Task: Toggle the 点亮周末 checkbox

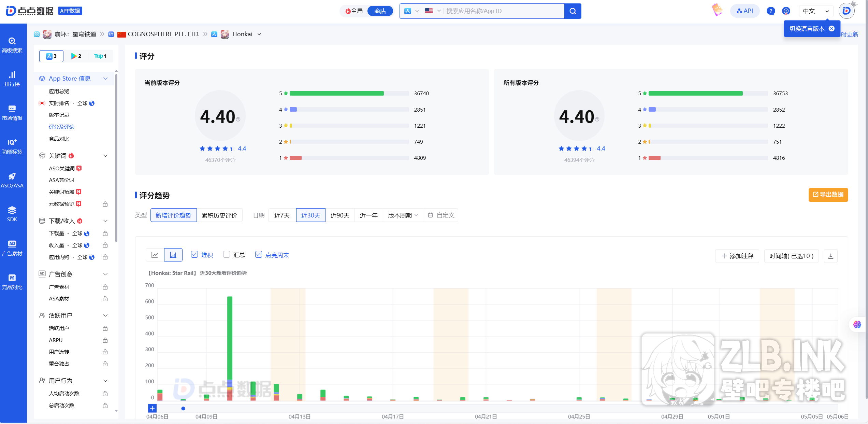Action: [259, 255]
